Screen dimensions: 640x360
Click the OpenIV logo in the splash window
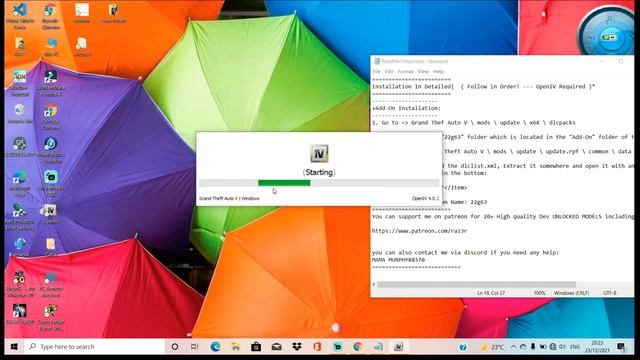[319, 153]
